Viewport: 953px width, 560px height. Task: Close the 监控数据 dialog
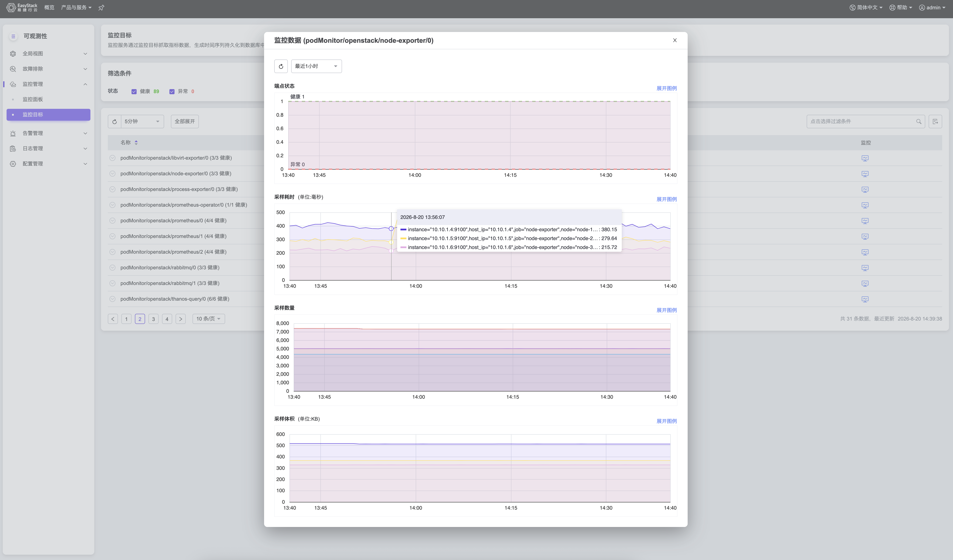(675, 40)
